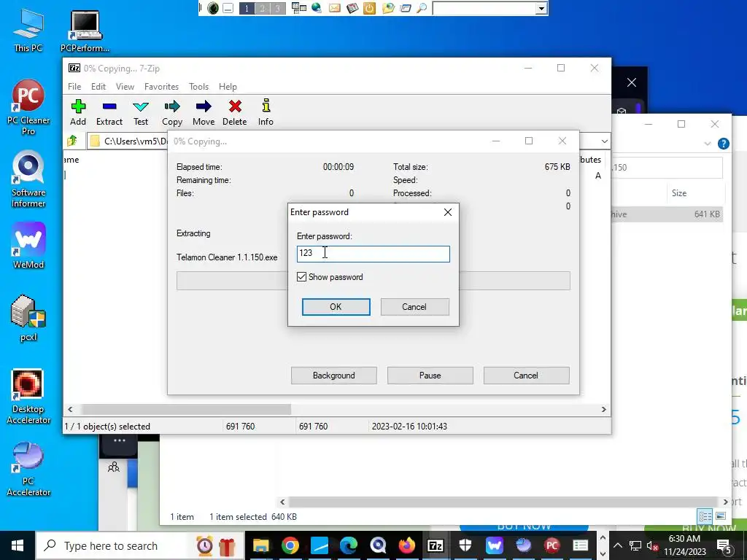The width and height of the screenshot is (747, 560).
Task: Click the Windows Start button
Action: pos(18,545)
